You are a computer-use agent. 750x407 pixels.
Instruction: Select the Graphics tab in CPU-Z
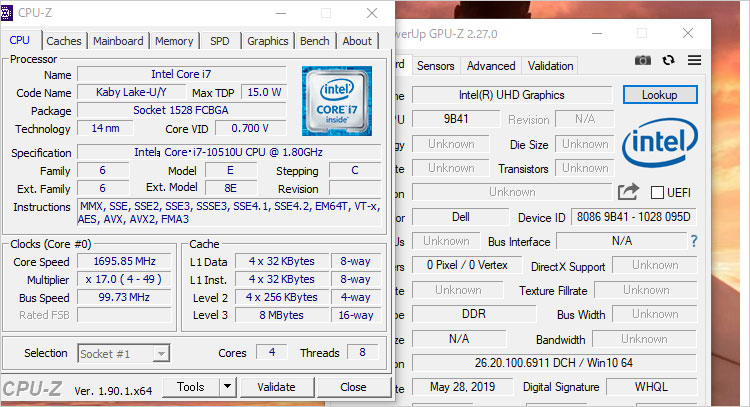267,41
